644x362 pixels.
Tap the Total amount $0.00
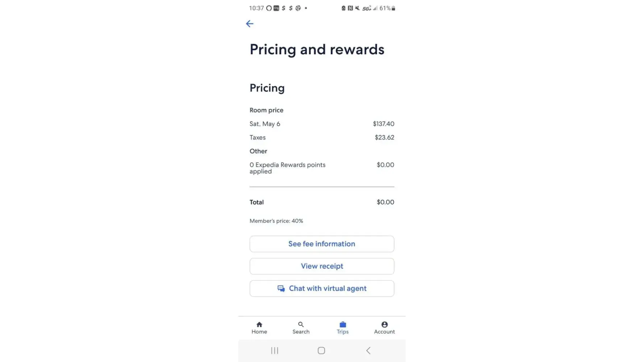[x=385, y=202]
